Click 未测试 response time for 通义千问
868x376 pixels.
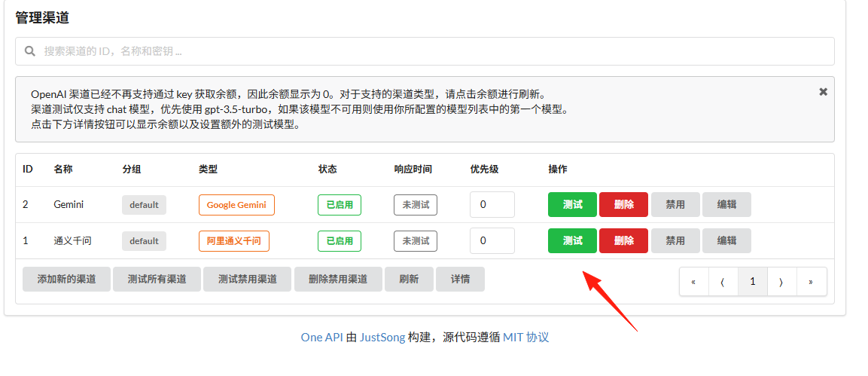415,241
